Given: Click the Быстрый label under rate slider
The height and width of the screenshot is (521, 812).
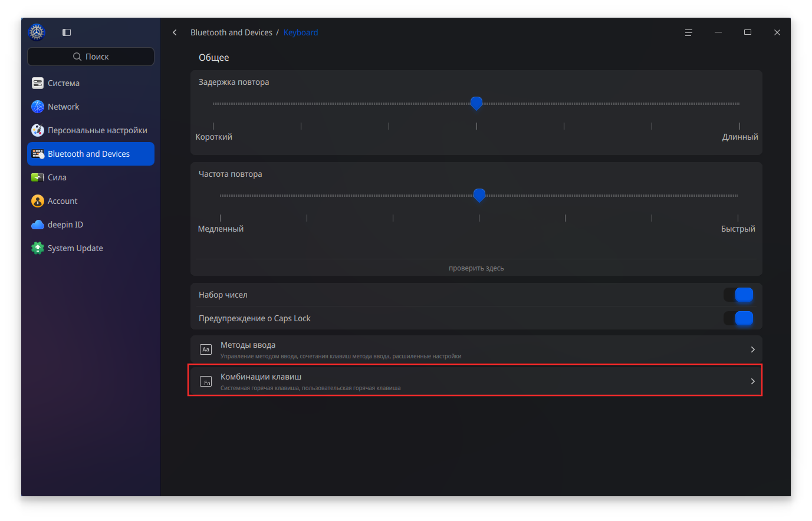Looking at the screenshot, I should tap(738, 229).
